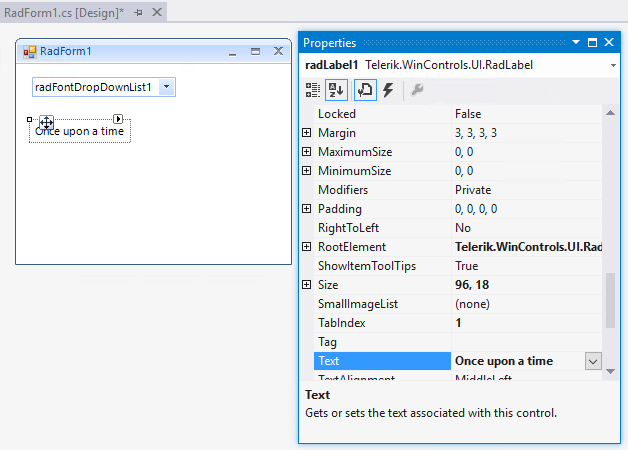628x450 pixels.
Task: Select the MaximumSize property name
Action: click(355, 152)
